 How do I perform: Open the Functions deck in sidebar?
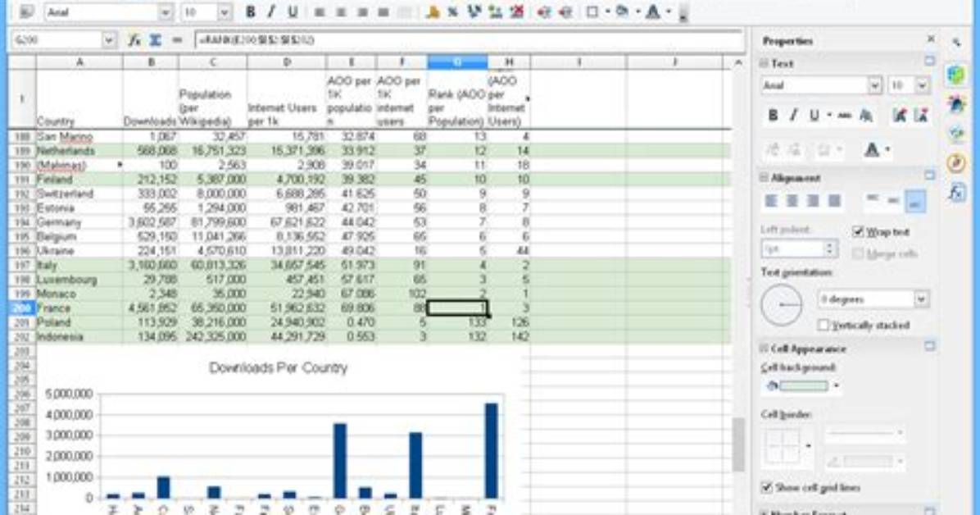coord(956,192)
